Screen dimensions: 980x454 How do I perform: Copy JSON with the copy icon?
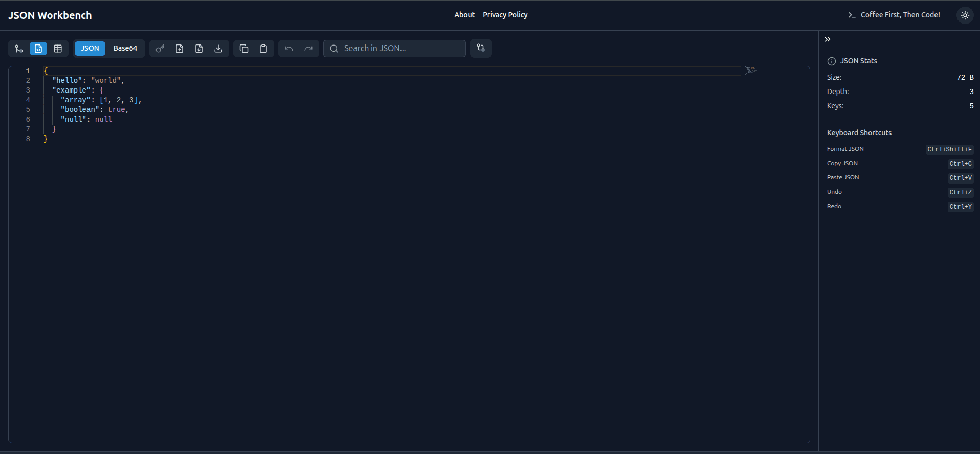[x=244, y=49]
